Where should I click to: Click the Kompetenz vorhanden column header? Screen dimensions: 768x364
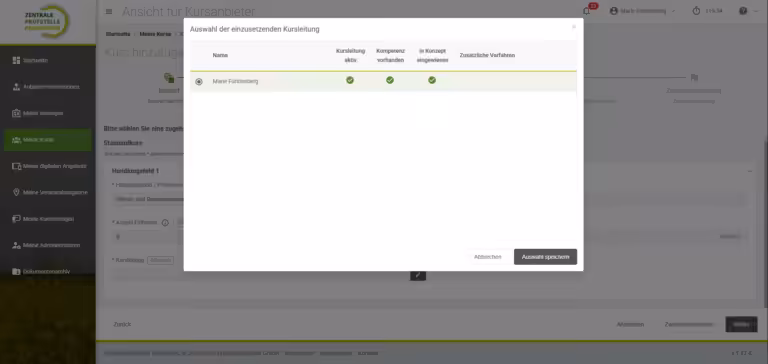[x=390, y=55]
